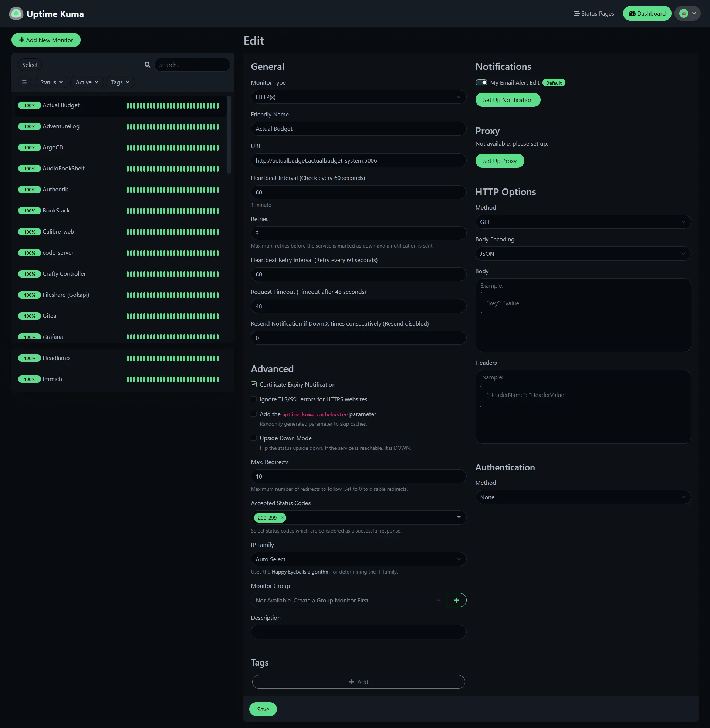The width and height of the screenshot is (710, 728).
Task: Open the Active filter dropdown
Action: click(87, 82)
